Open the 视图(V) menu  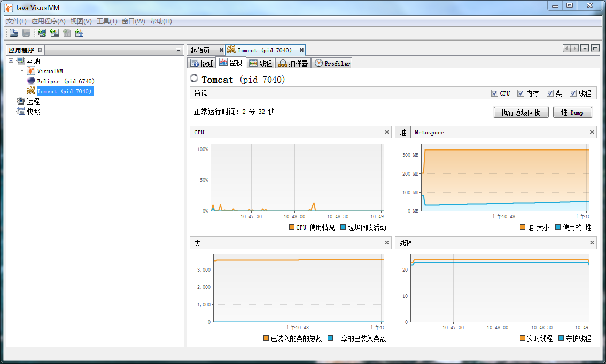(81, 21)
